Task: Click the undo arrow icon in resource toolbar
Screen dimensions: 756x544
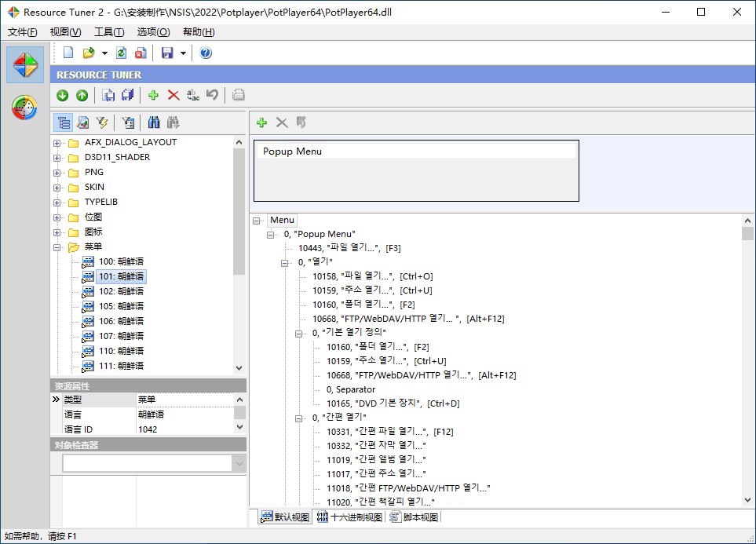Action: tap(212, 95)
